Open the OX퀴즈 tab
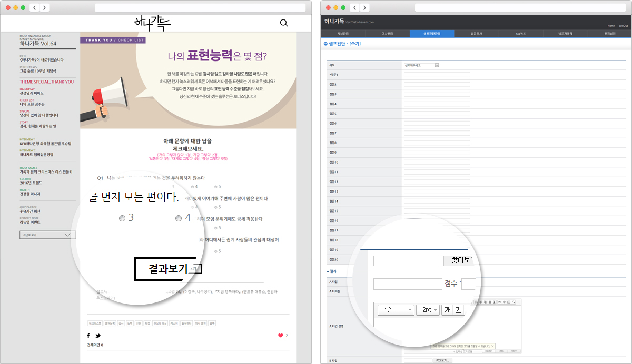Screen dimensions: 632x364 (521, 34)
